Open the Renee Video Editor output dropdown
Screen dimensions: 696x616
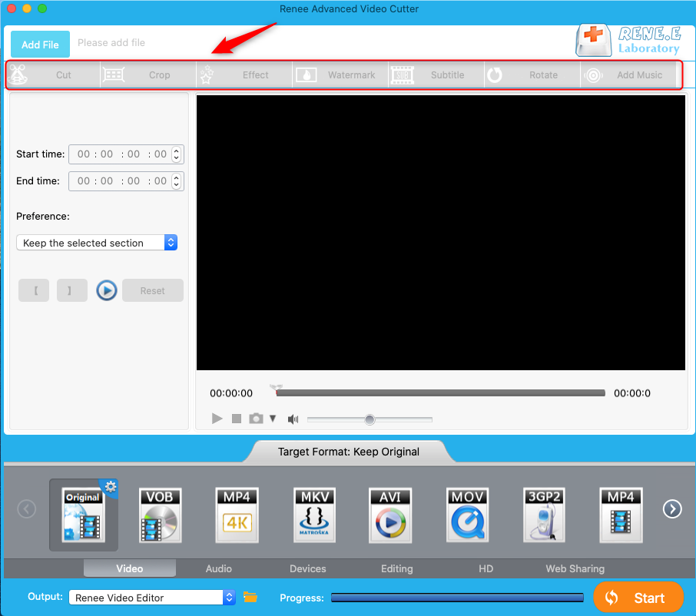229,598
